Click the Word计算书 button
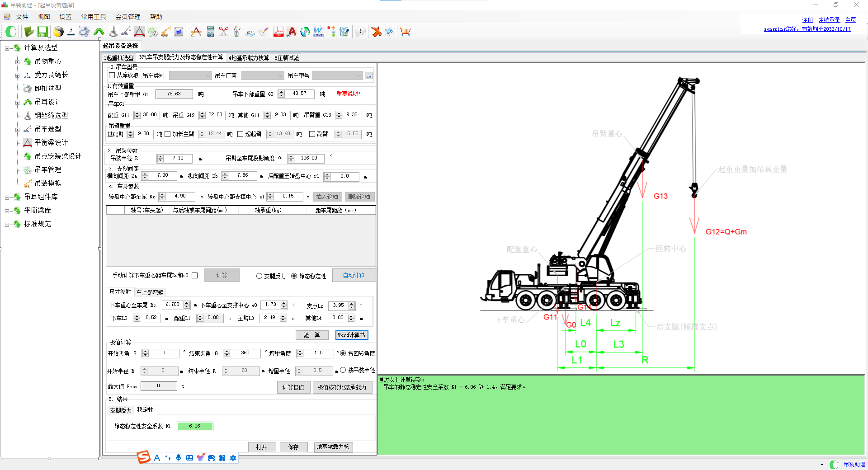Image resolution: width=868 pixels, height=470 pixels. [x=352, y=335]
